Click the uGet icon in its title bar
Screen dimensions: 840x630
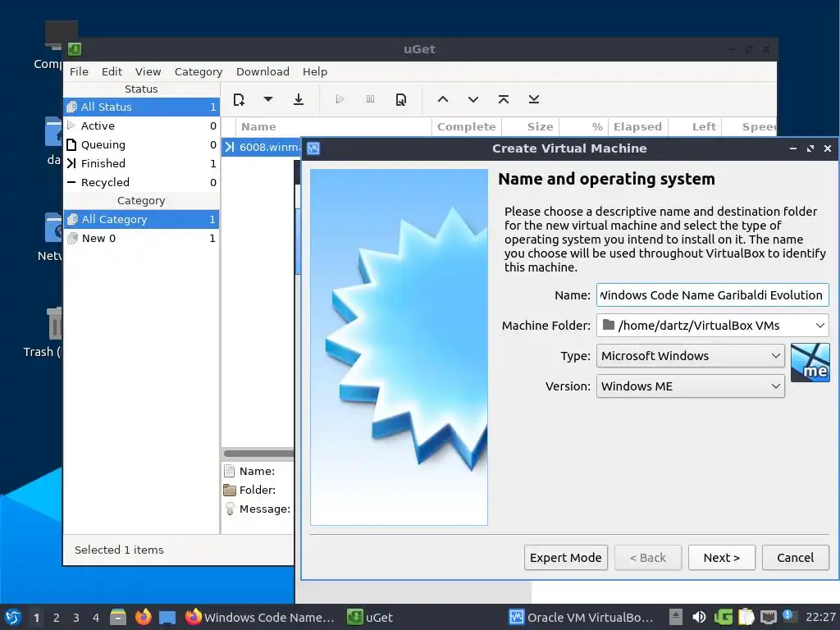[75, 49]
